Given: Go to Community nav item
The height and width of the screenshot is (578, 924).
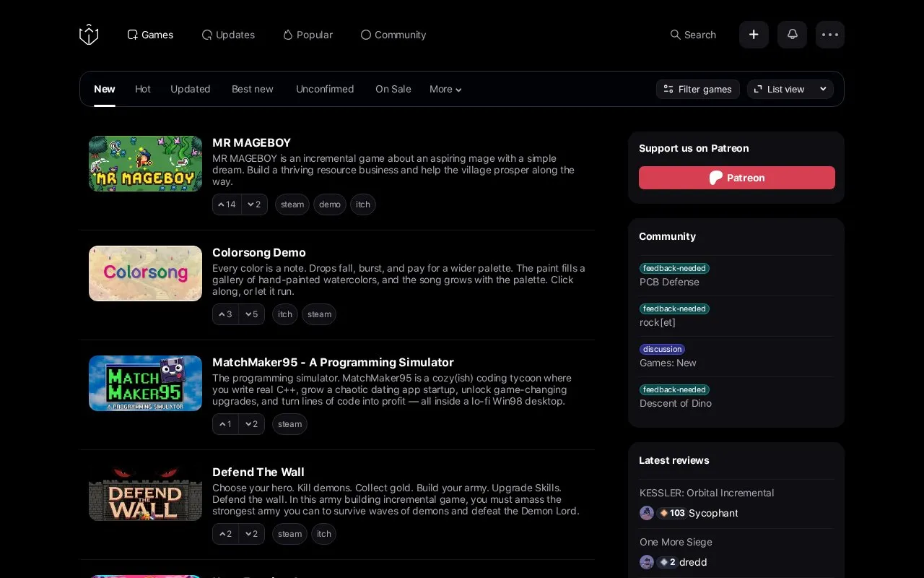Looking at the screenshot, I should (393, 35).
